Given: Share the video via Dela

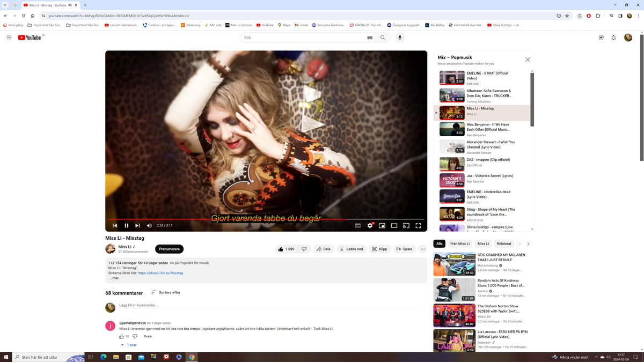Looking at the screenshot, I should 324,249.
